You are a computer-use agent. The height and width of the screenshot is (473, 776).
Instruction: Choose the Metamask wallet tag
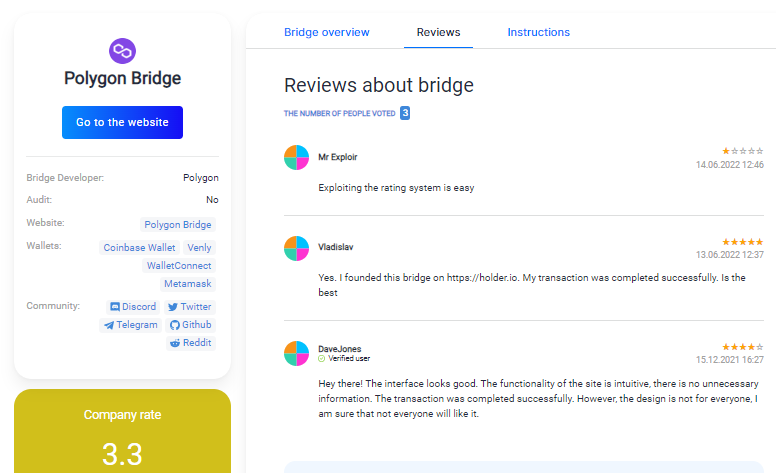coord(188,284)
